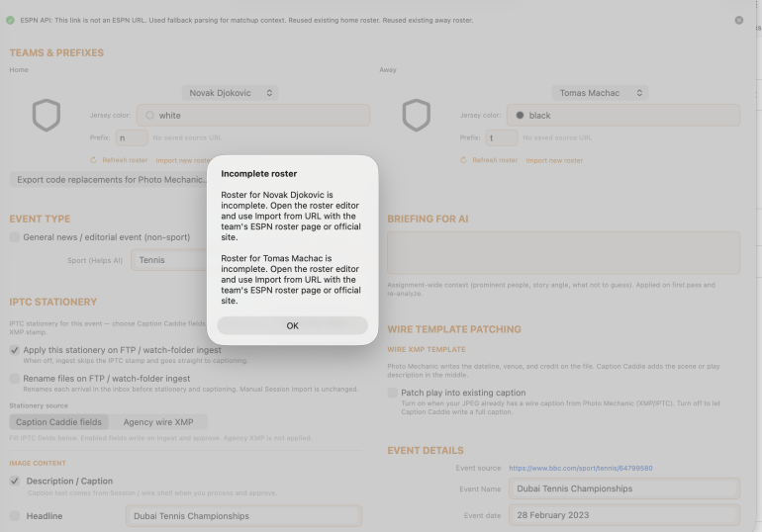
Task: Click the home prefix field containing n
Action: pos(132,137)
